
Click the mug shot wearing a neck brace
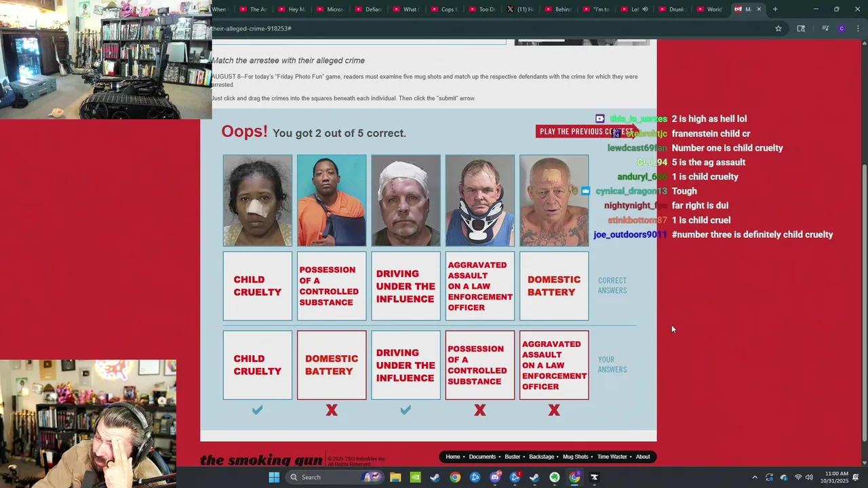click(x=480, y=201)
